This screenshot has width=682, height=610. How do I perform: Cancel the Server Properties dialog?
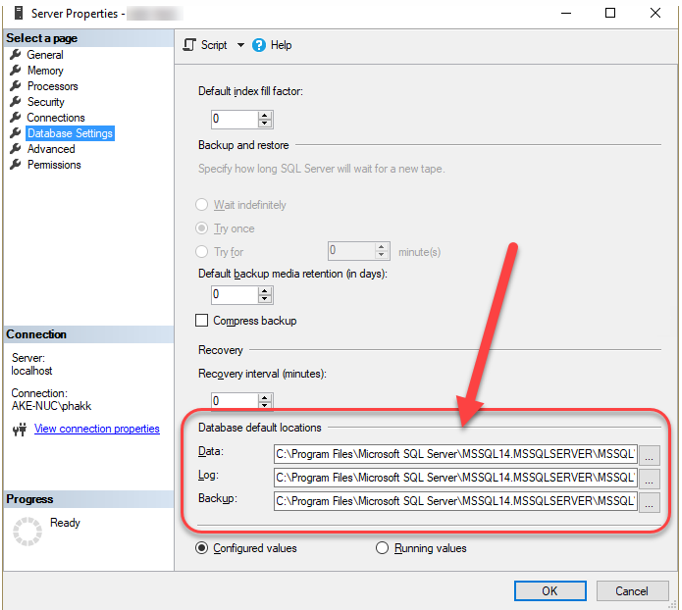[632, 591]
